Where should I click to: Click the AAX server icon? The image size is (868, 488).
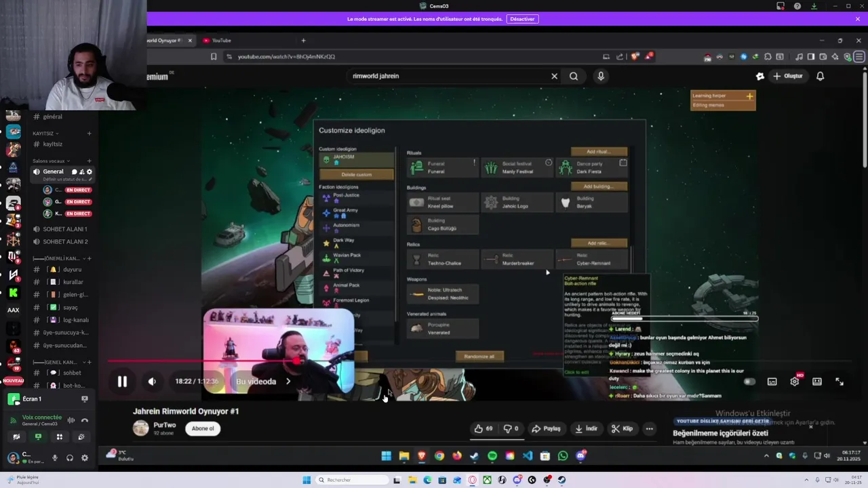13,310
